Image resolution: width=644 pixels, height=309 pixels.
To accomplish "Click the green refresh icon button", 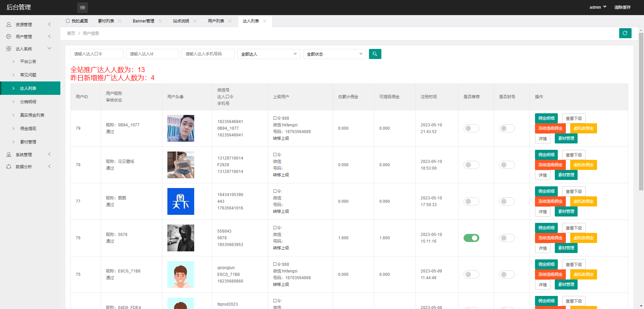I will pyautogui.click(x=625, y=33).
